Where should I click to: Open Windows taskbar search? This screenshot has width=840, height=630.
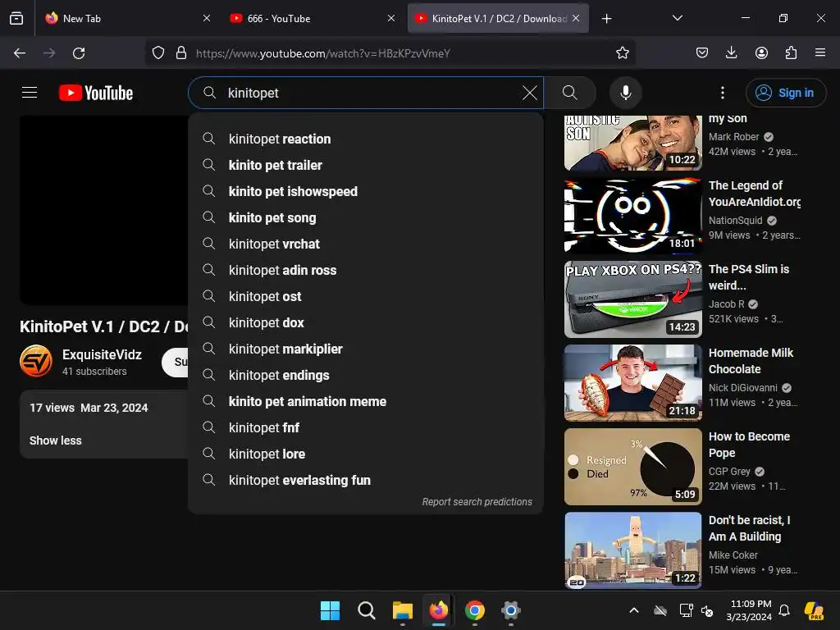click(x=367, y=610)
